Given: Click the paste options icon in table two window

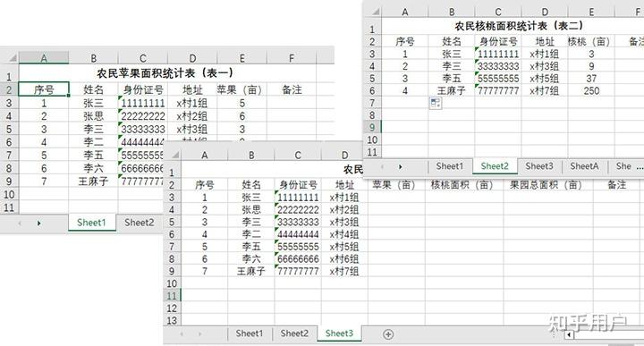Looking at the screenshot, I should click(436, 104).
